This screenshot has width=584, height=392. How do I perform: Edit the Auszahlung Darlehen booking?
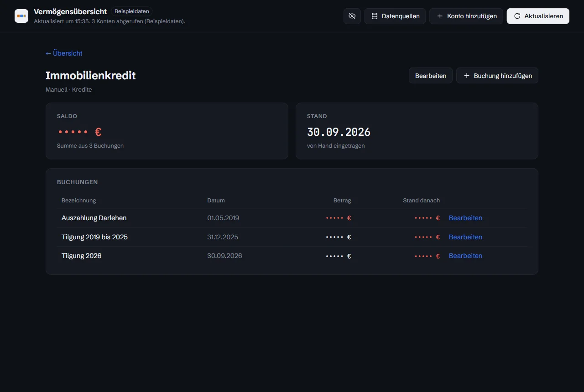[465, 218]
